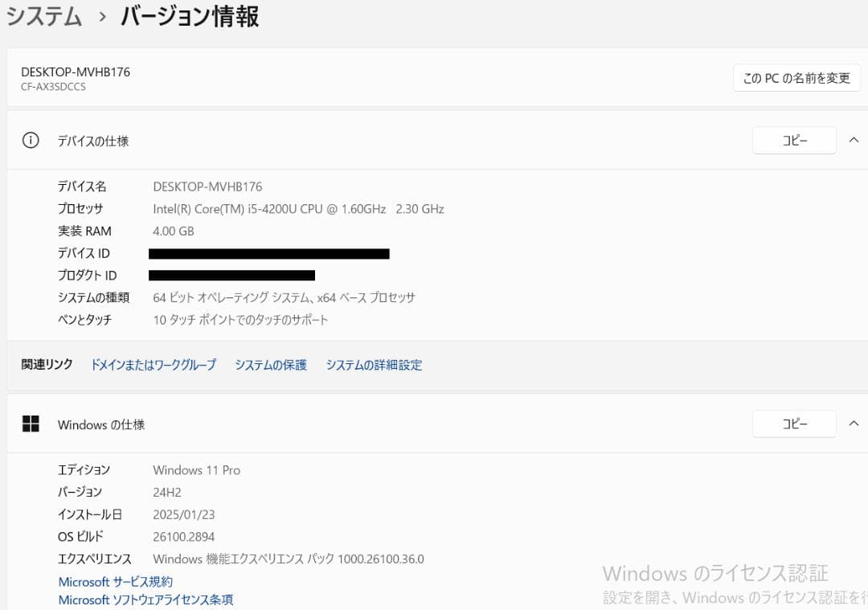
Task: Copy Windows specs with the コピー button
Action: [x=794, y=424]
